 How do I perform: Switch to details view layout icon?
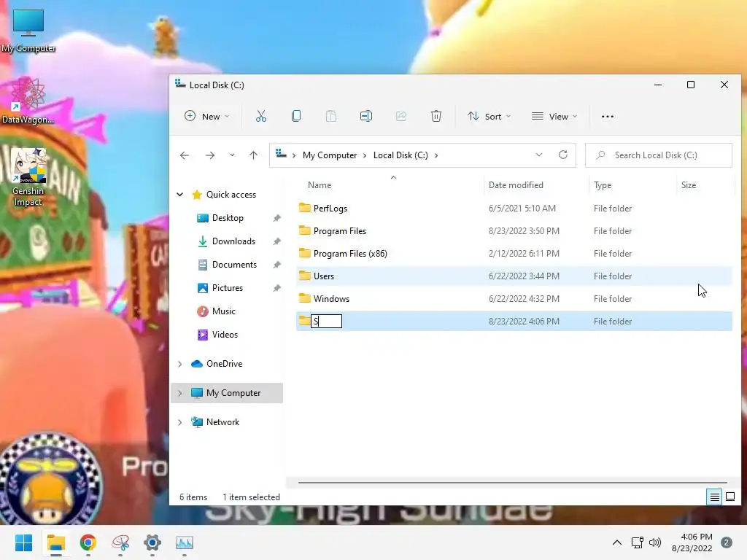[715, 497]
